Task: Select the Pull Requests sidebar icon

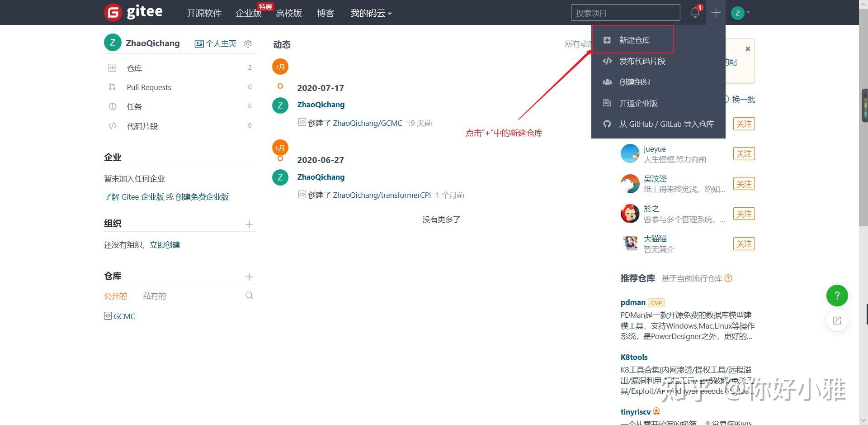Action: 113,87
